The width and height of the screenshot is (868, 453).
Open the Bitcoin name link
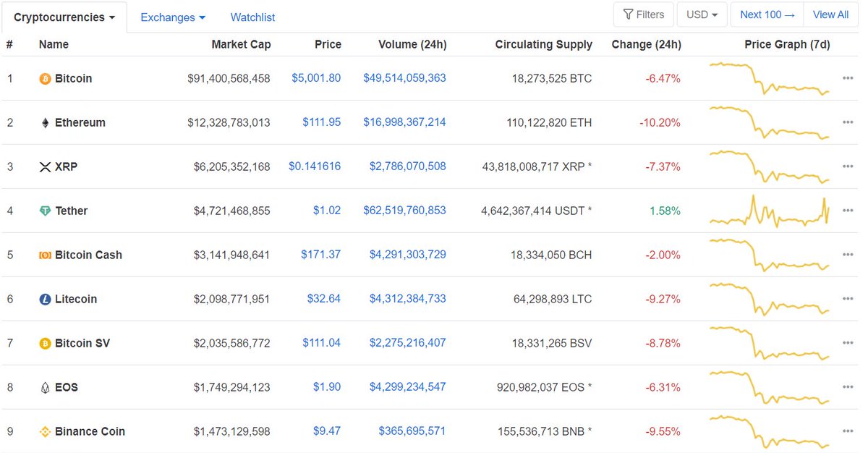73,79
